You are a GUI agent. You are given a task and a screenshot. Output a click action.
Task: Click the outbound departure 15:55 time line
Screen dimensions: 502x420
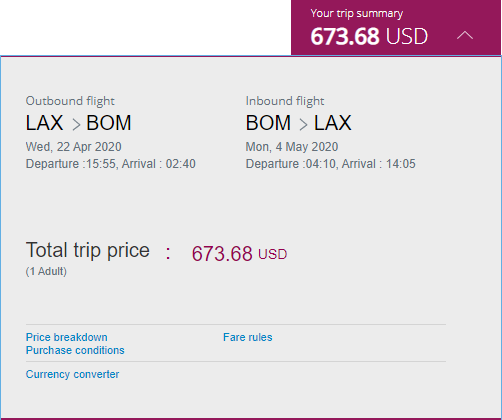pyautogui.click(x=111, y=164)
